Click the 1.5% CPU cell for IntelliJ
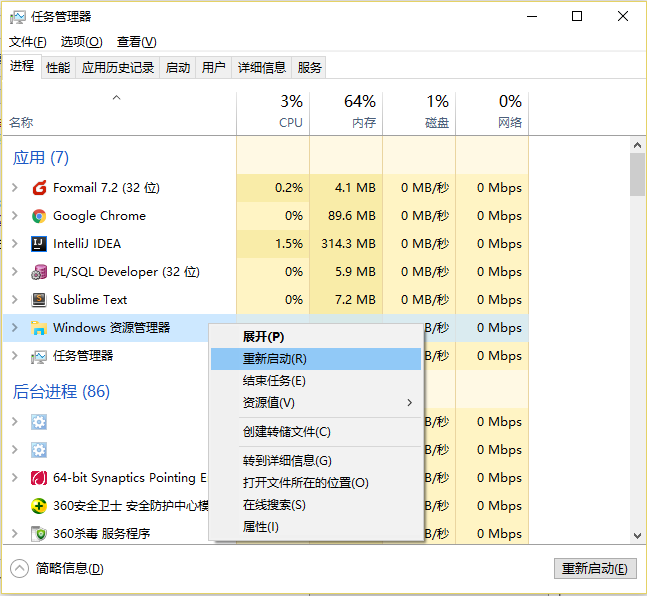 tap(273, 244)
